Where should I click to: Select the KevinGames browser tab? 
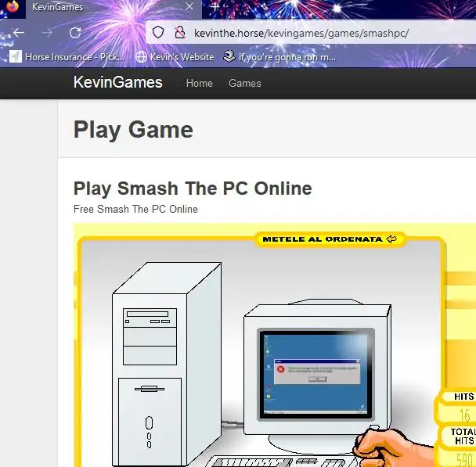[114, 9]
